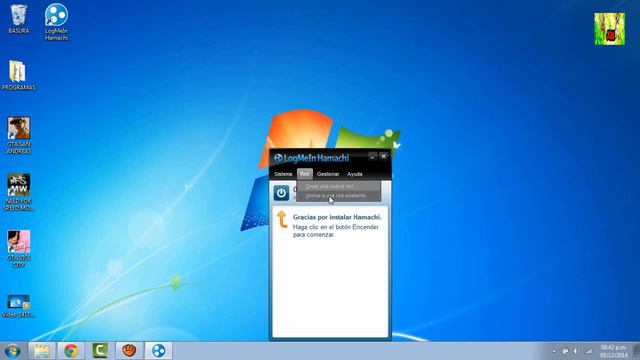Select the GTA San Andreas desktop shortcut
Screen dimensions: 640x360
18,136
